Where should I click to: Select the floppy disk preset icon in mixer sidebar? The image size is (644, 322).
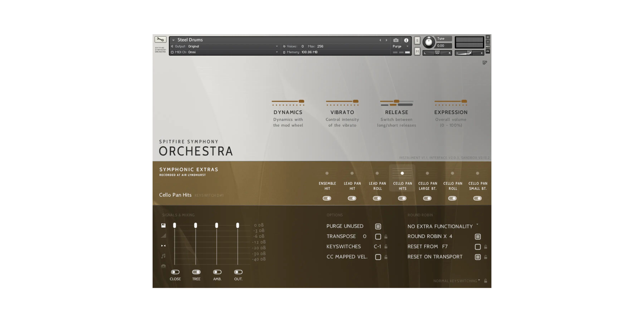163,225
